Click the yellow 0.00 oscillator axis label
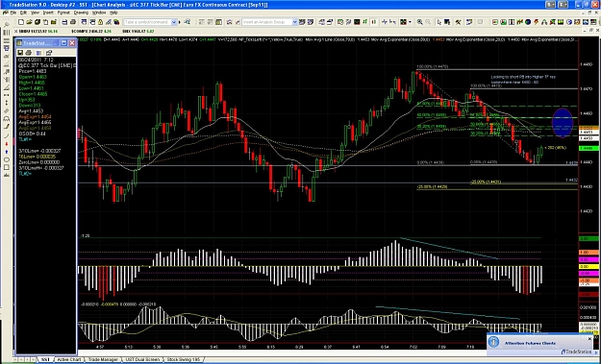The image size is (601, 364). (589, 267)
